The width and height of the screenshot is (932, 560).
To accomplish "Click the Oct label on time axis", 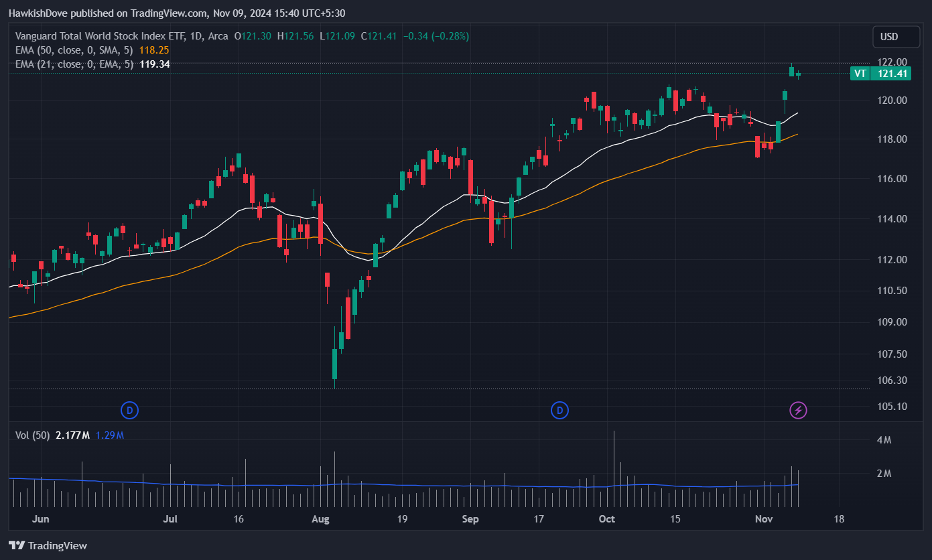I will (607, 519).
